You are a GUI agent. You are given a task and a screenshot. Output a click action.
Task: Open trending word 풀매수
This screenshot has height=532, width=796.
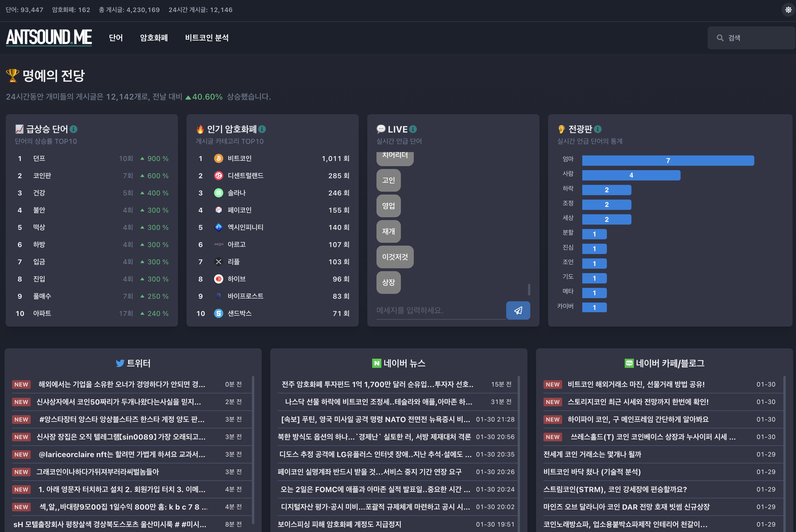(x=42, y=296)
